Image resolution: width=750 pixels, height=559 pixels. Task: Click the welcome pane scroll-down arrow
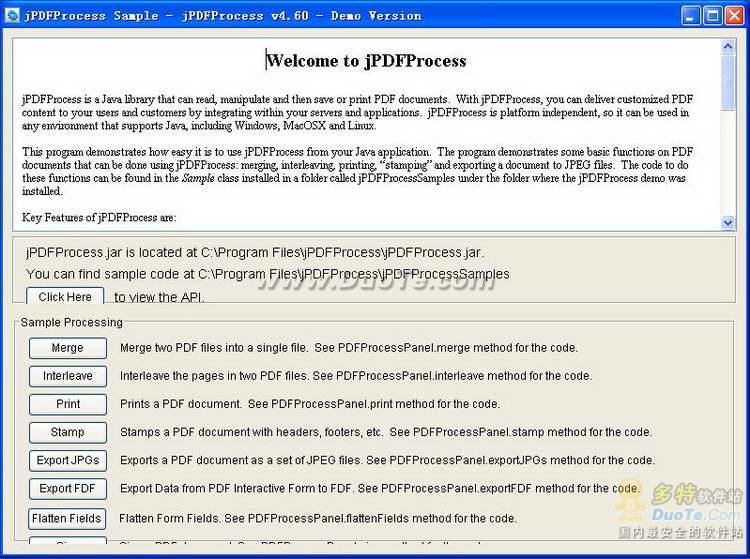click(728, 222)
